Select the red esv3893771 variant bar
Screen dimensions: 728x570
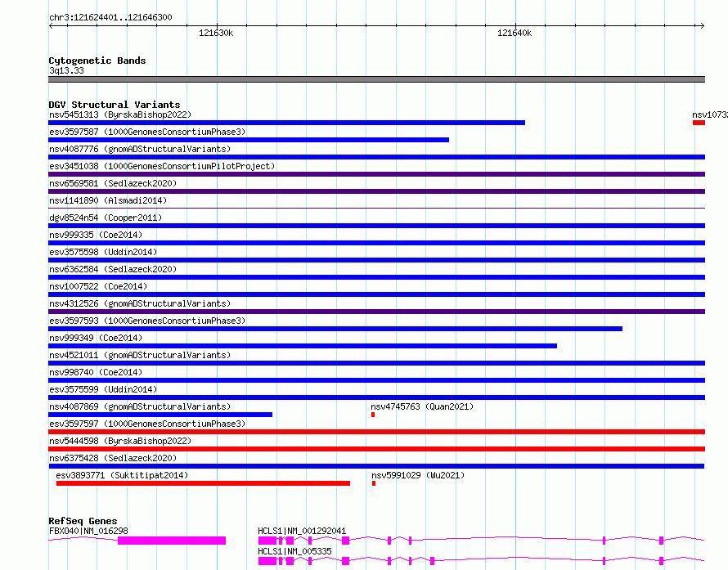point(203,483)
